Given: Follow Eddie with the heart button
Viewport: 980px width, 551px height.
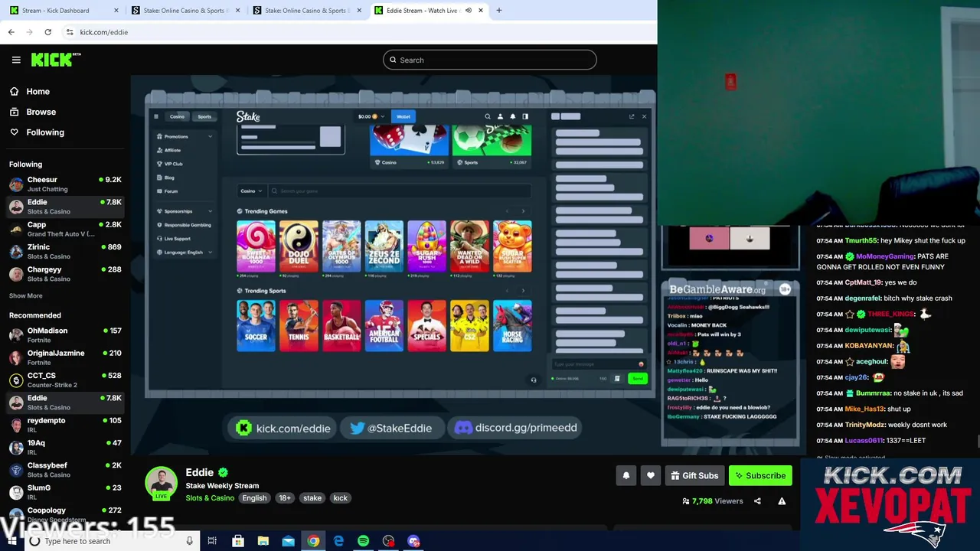Looking at the screenshot, I should click(x=651, y=475).
